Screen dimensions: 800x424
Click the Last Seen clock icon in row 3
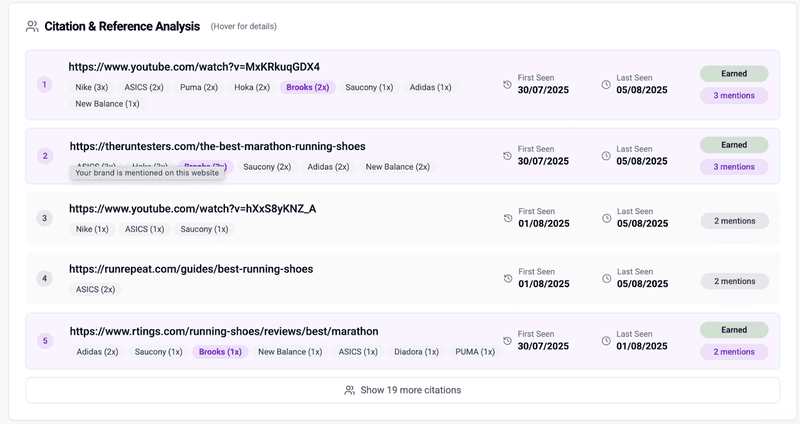pos(606,219)
